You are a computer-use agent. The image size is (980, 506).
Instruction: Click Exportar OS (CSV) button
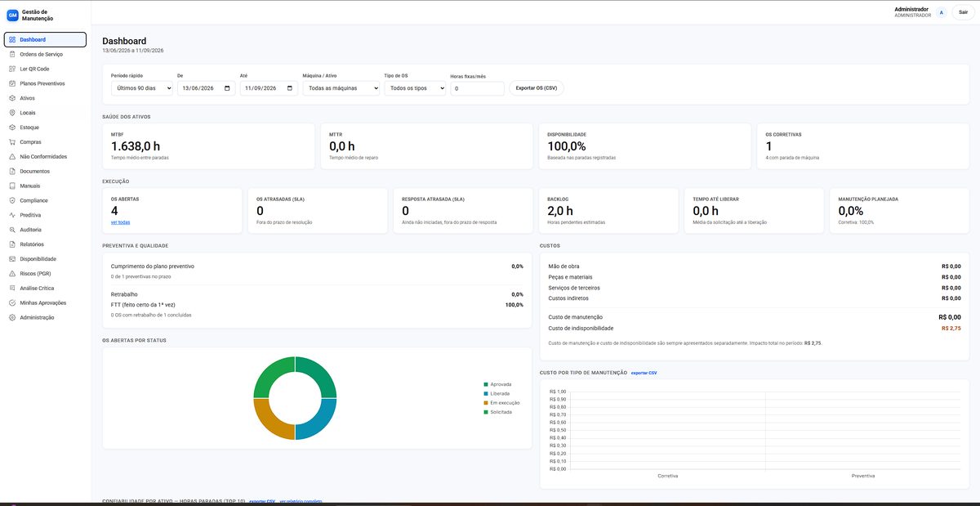click(x=536, y=87)
